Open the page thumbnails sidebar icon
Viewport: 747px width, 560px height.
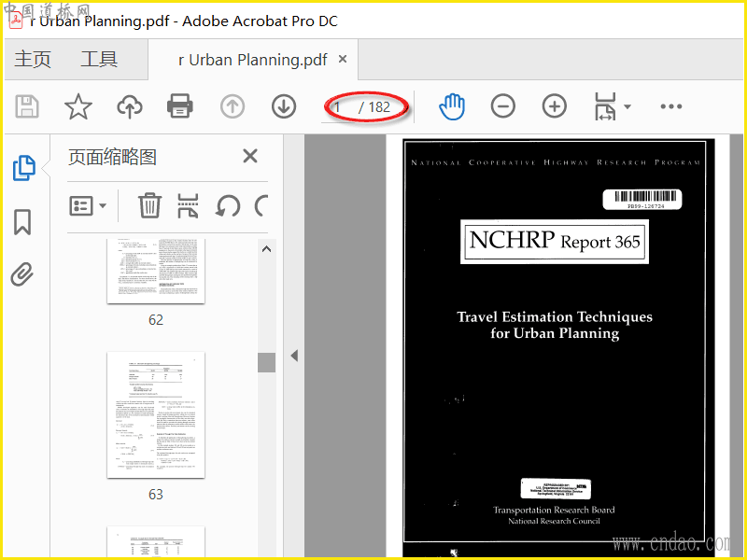point(23,168)
